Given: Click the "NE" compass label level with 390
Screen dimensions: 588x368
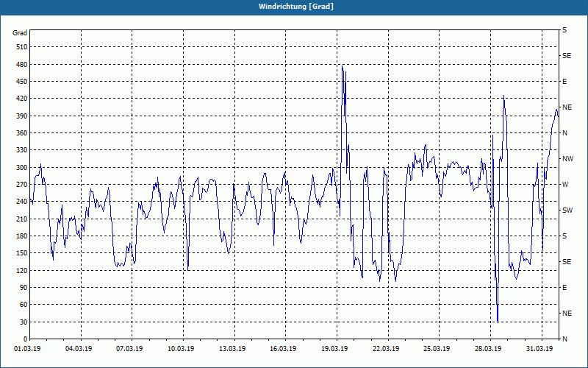Looking at the screenshot, I should pyautogui.click(x=567, y=107).
